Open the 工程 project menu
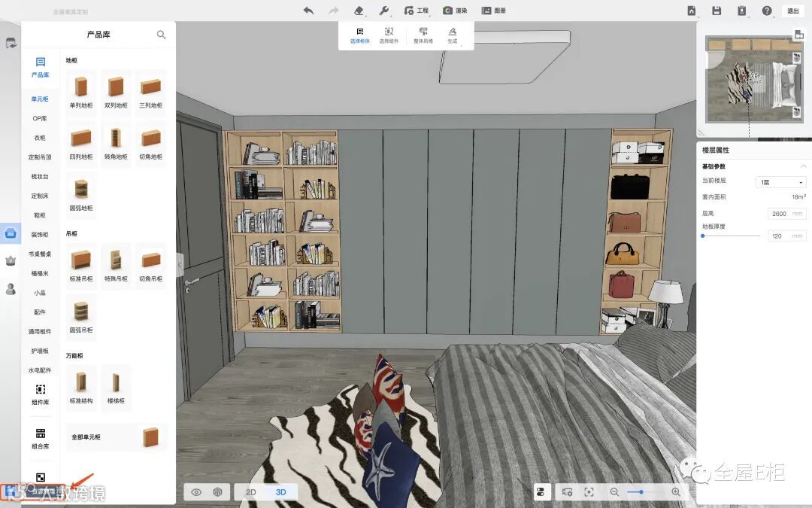Viewport: 812px width, 508px height. pyautogui.click(x=417, y=11)
